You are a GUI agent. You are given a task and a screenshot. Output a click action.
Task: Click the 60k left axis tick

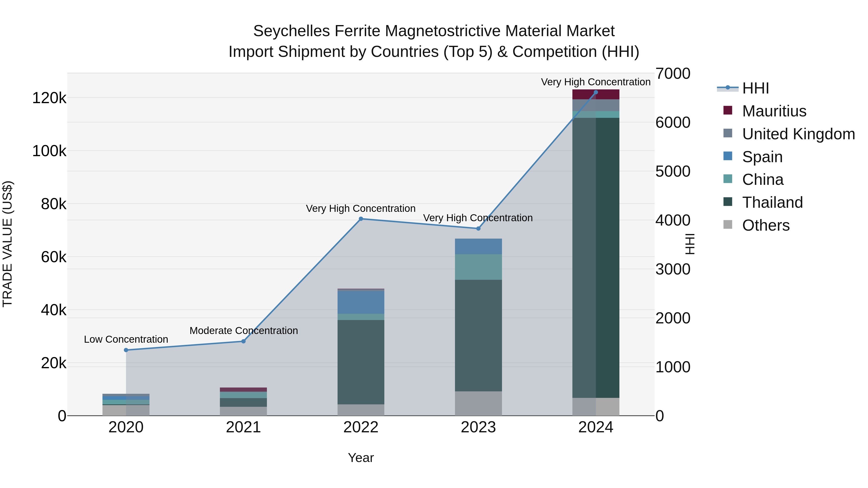54,257
